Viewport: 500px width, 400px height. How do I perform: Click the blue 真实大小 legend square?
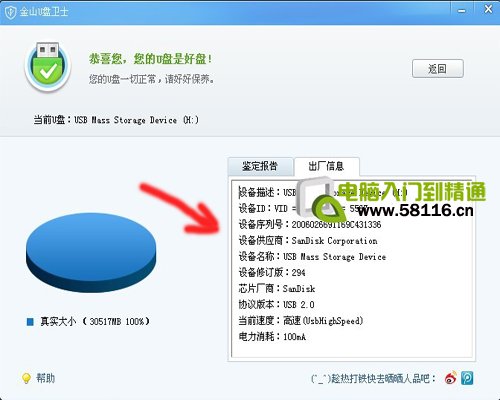pyautogui.click(x=30, y=322)
